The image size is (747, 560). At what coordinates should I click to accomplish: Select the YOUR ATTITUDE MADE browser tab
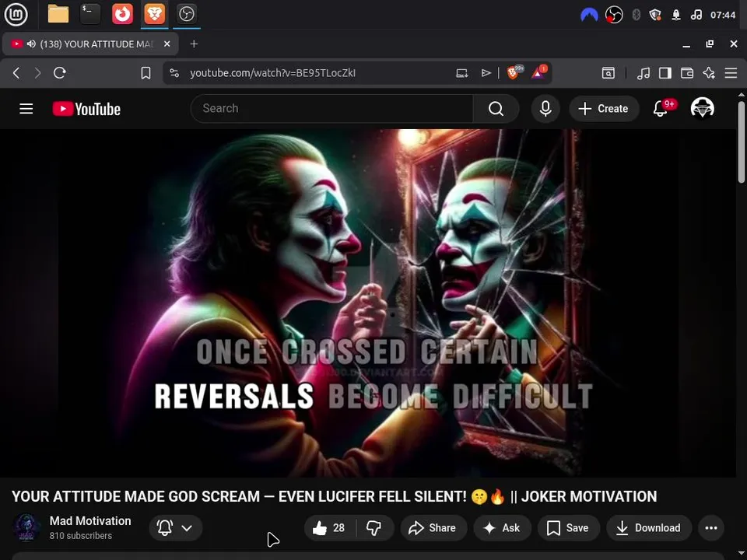click(x=90, y=44)
